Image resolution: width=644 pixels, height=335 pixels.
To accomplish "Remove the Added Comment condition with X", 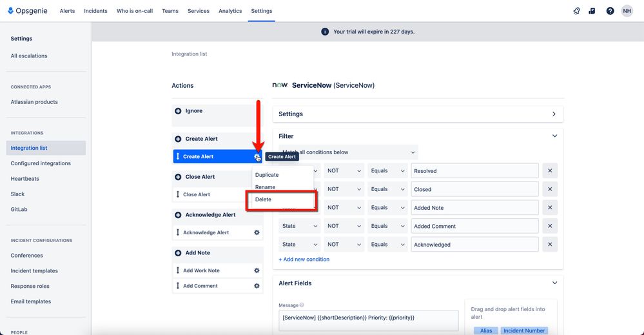I will click(550, 226).
